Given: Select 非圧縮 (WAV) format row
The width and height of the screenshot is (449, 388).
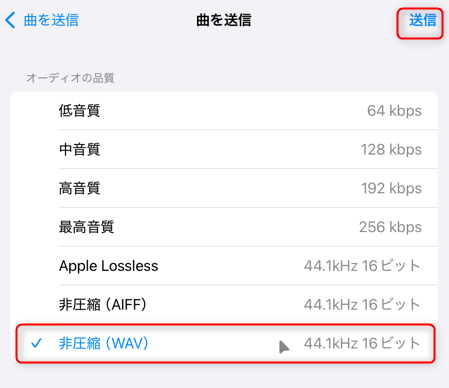Looking at the screenshot, I should tap(224, 343).
